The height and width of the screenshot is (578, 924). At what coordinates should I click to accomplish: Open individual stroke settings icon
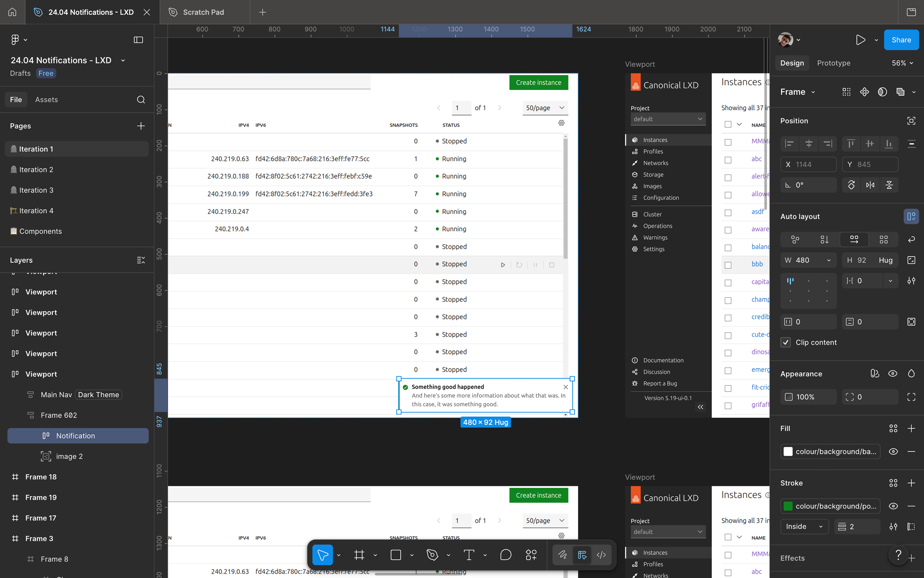[911, 527]
